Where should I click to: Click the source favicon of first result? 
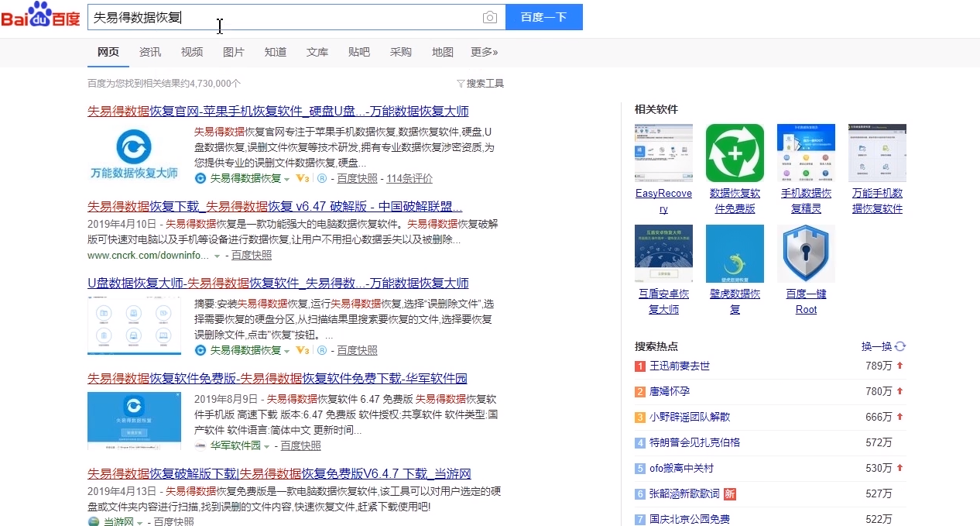(x=200, y=178)
